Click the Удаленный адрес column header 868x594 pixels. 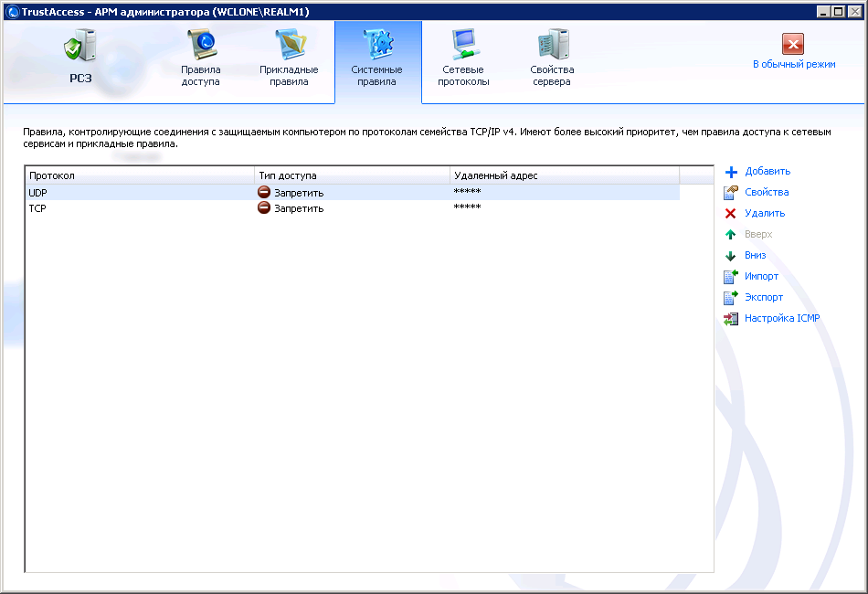564,175
